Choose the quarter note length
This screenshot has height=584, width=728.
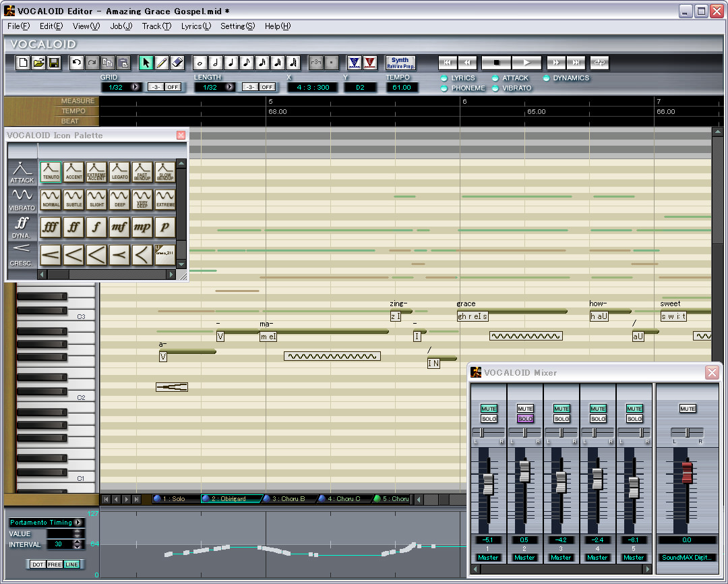pyautogui.click(x=231, y=63)
